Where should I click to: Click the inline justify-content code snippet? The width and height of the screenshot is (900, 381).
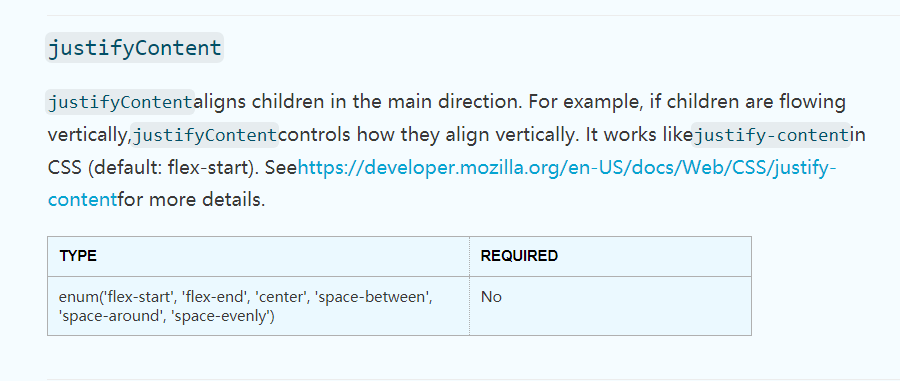tap(771, 135)
